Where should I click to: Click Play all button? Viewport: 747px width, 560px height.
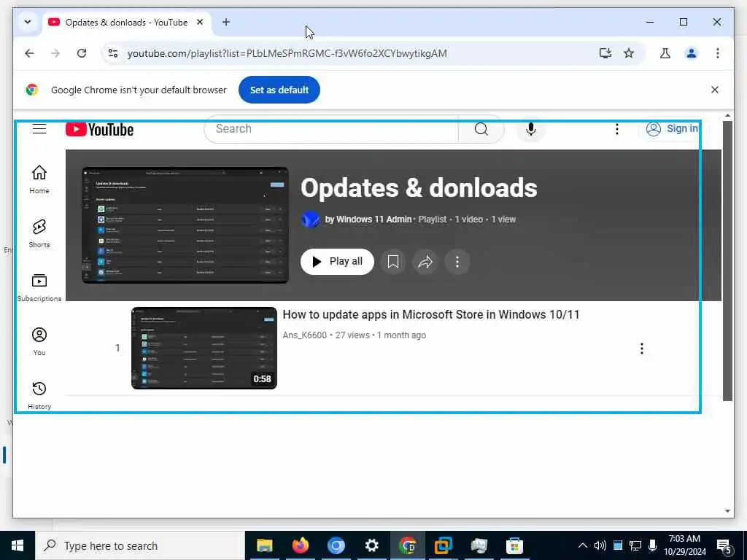337,262
